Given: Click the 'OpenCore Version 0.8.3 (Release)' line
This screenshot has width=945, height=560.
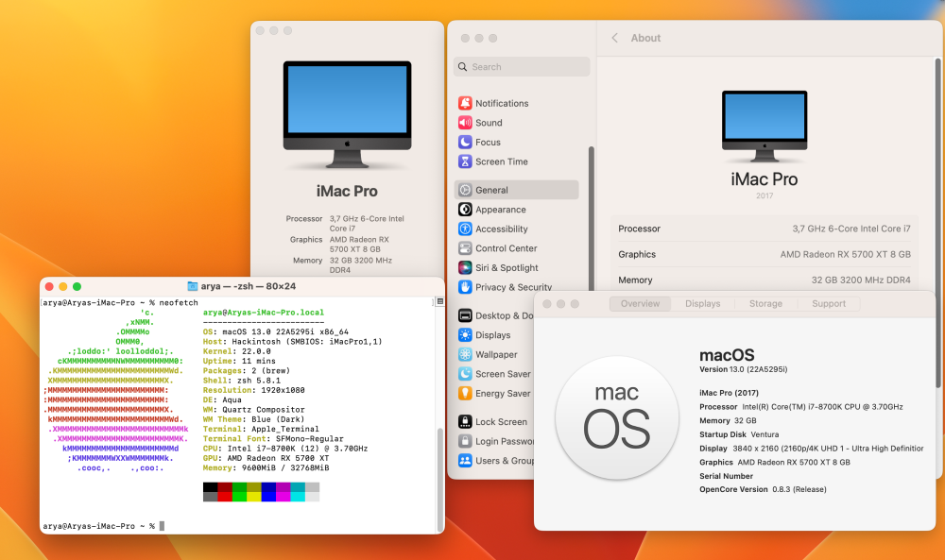Looking at the screenshot, I should click(763, 489).
